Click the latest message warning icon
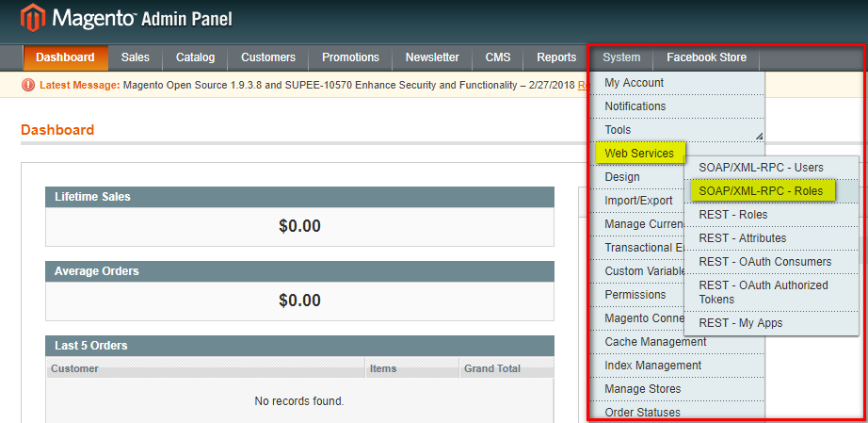 [29, 85]
